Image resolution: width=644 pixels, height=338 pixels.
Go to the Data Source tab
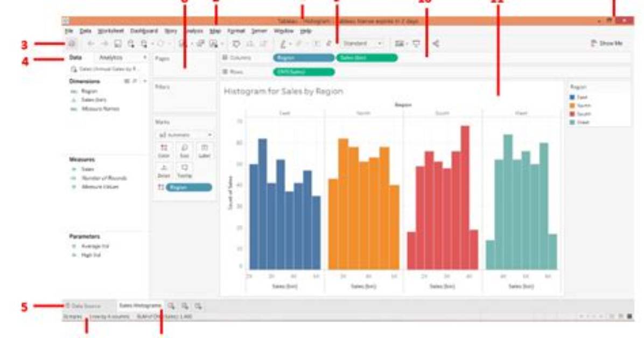coord(83,306)
